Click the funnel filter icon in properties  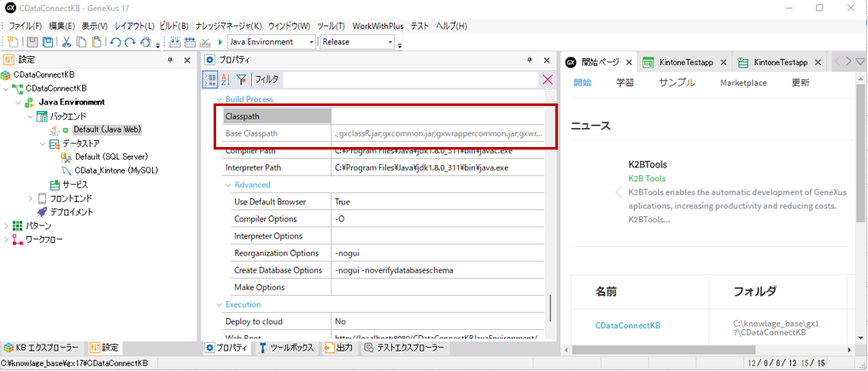pos(242,79)
